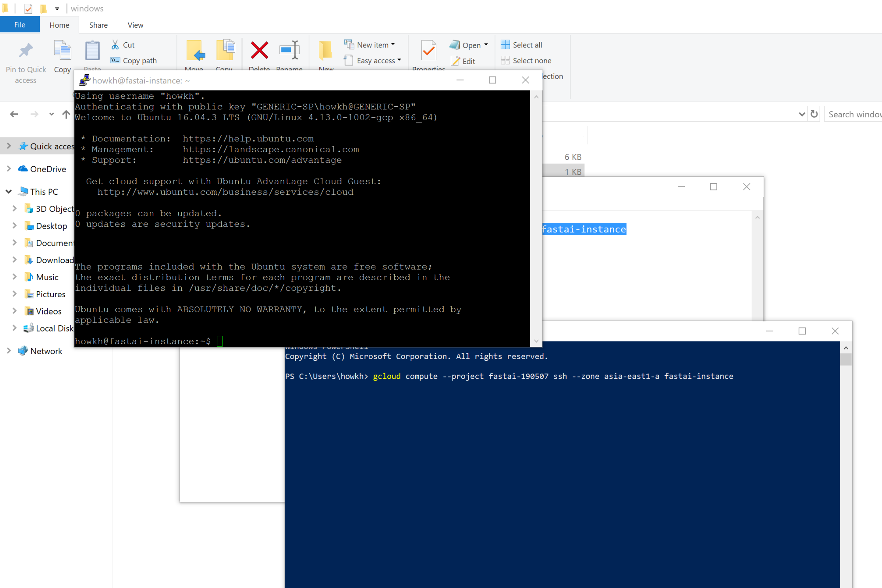Expand the Quick access tree node

(9, 146)
